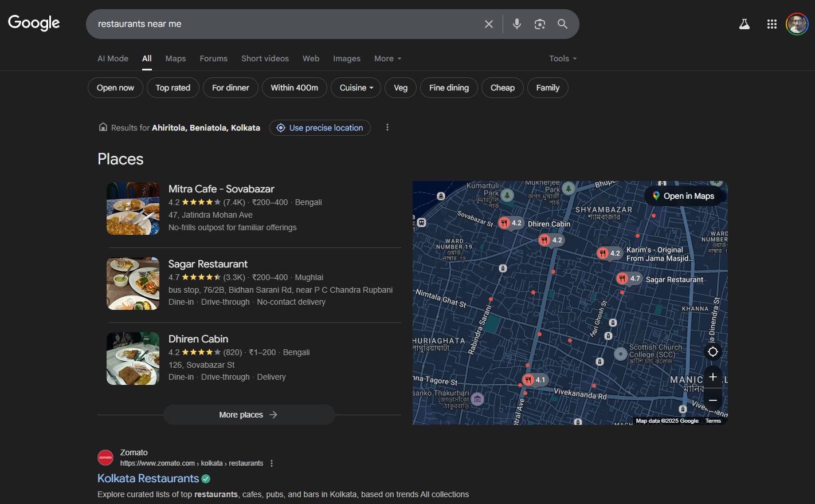Open the Cuisine filter dropdown
The height and width of the screenshot is (504, 815).
tap(355, 88)
